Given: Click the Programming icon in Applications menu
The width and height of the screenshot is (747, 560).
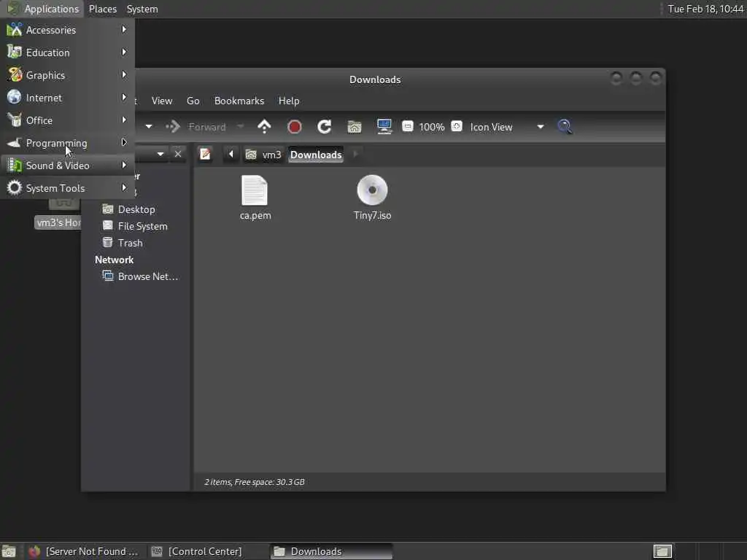Looking at the screenshot, I should coord(15,142).
